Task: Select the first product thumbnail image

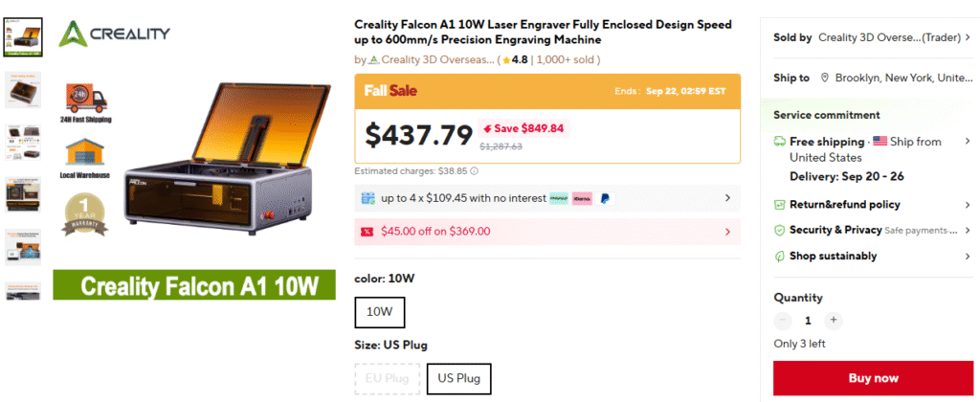Action: click(x=23, y=36)
